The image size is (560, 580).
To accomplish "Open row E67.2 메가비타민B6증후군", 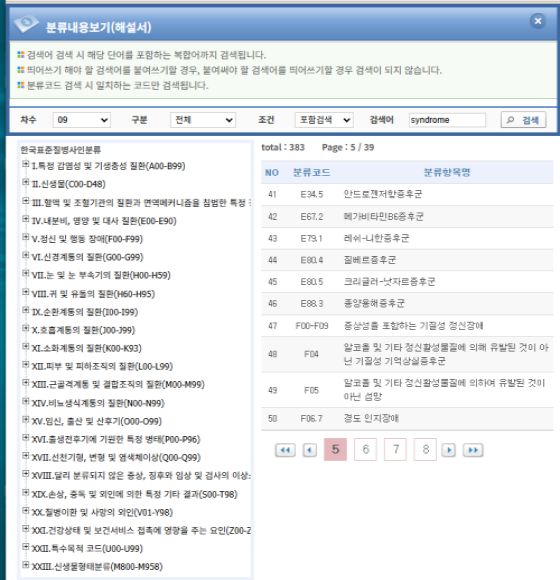I will pyautogui.click(x=407, y=216).
